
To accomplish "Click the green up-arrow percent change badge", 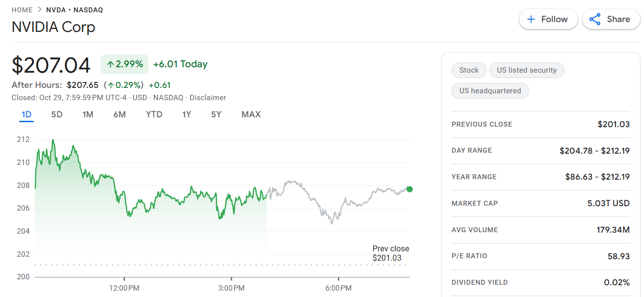I will coord(124,64).
